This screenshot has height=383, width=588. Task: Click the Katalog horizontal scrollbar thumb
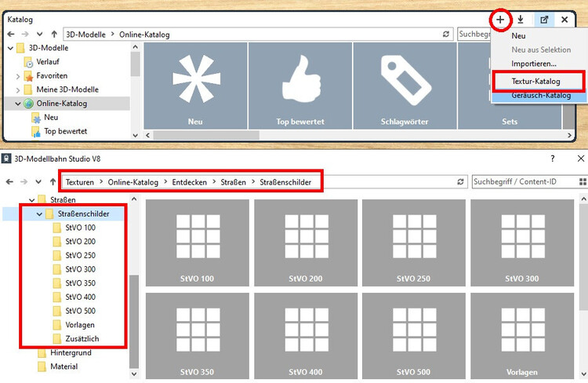pyautogui.click(x=206, y=135)
